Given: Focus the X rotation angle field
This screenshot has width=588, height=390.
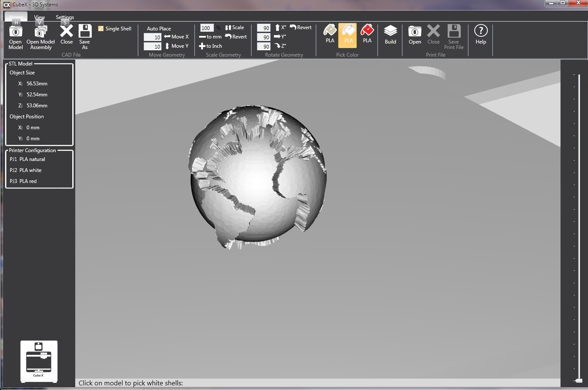Looking at the screenshot, I should point(264,28).
